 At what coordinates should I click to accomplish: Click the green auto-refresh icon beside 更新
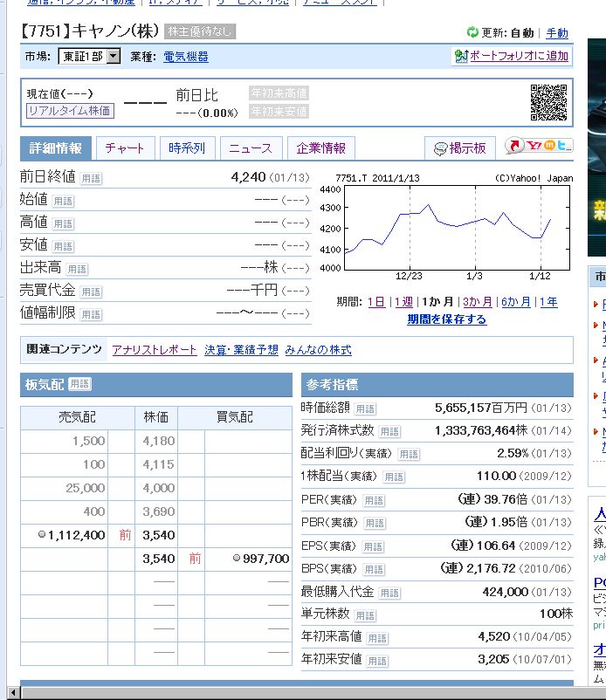click(x=472, y=33)
